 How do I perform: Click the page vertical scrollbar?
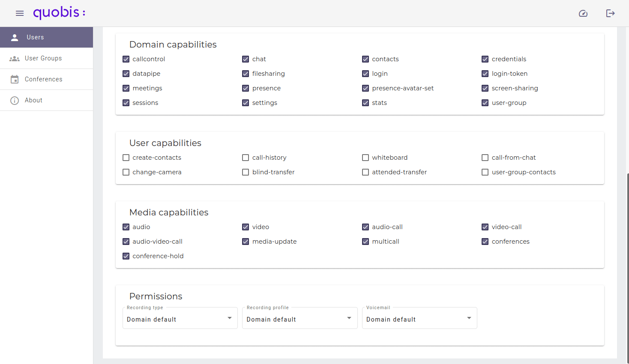[x=627, y=269]
